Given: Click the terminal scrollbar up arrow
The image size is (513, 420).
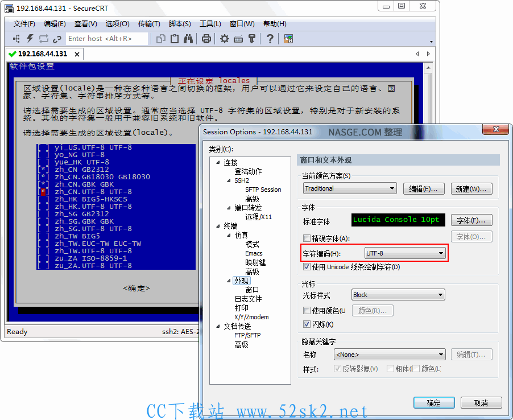Looking at the screenshot, I should 428,67.
